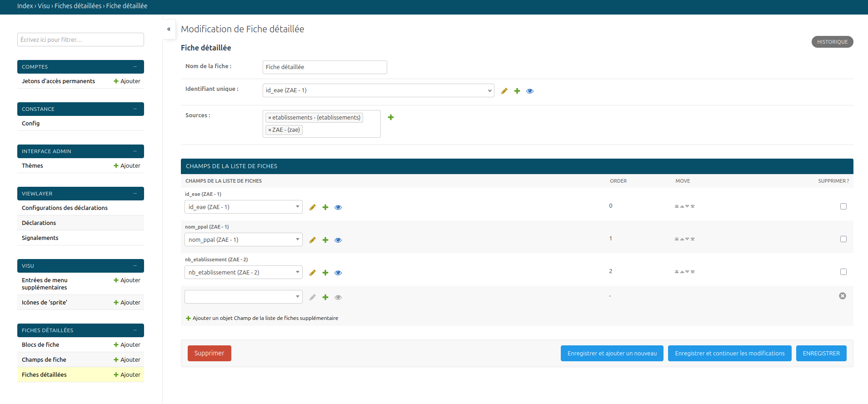This screenshot has height=404, width=868.
Task: Check Supprimer for the nb_etablissement row
Action: [x=843, y=272]
